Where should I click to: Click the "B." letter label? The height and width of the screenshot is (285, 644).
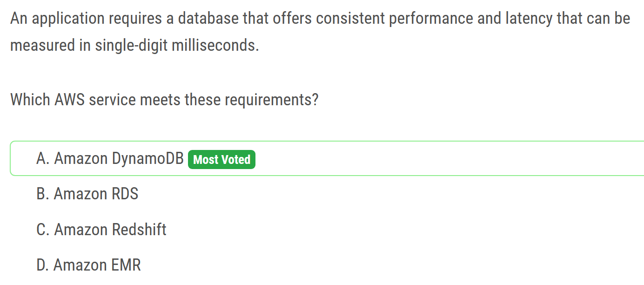pyautogui.click(x=43, y=194)
